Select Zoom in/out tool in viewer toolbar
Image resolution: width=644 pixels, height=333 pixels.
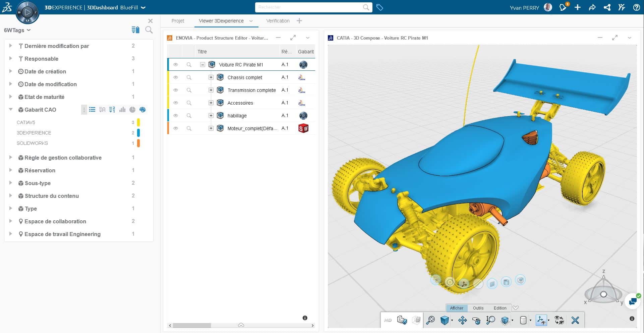pyautogui.click(x=490, y=320)
